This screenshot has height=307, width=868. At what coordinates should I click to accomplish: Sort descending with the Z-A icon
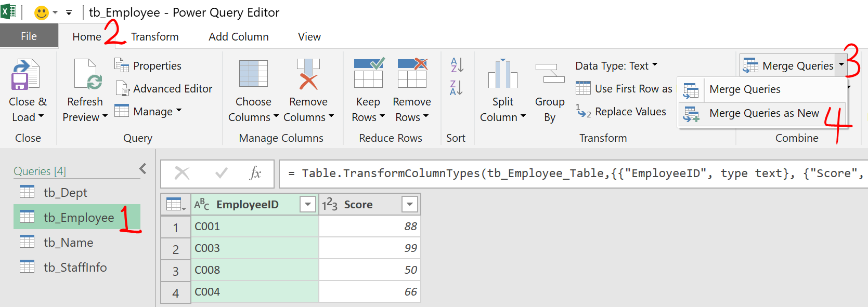456,88
